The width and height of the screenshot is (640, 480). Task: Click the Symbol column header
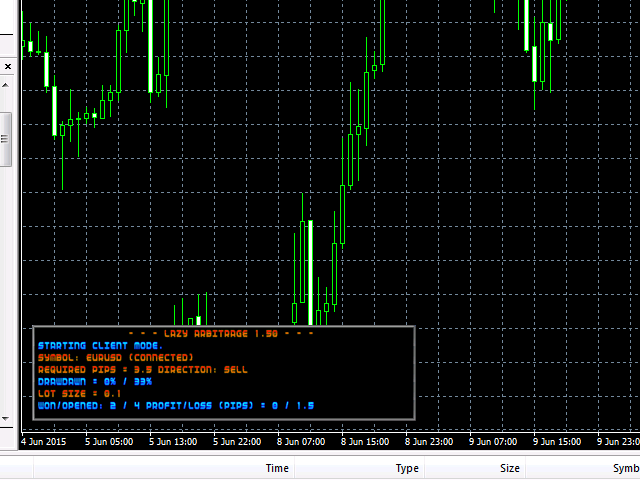(624, 468)
